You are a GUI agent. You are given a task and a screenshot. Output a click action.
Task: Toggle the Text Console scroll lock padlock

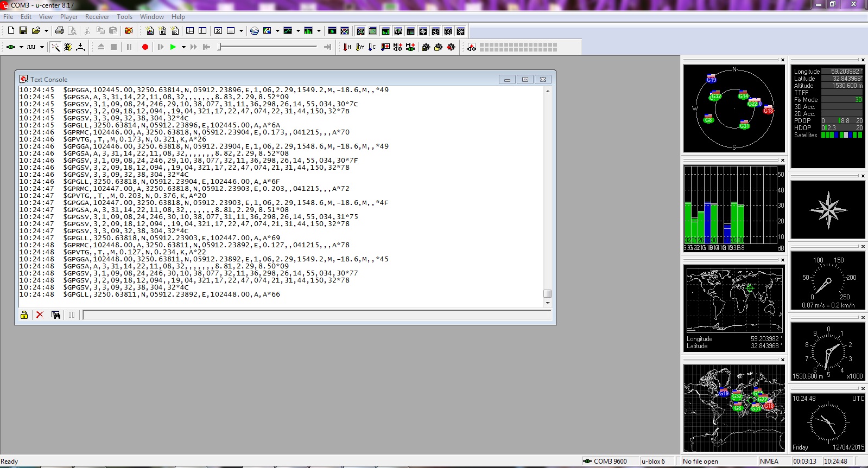coord(24,315)
